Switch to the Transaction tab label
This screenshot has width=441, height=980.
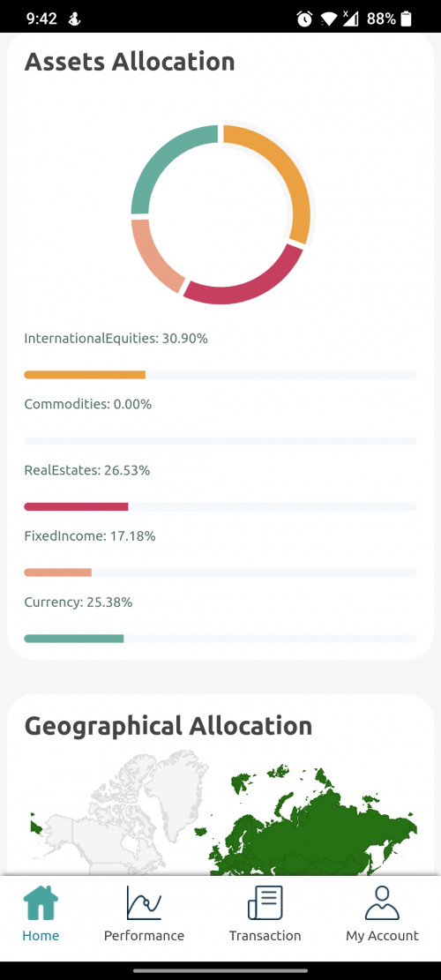click(x=265, y=936)
